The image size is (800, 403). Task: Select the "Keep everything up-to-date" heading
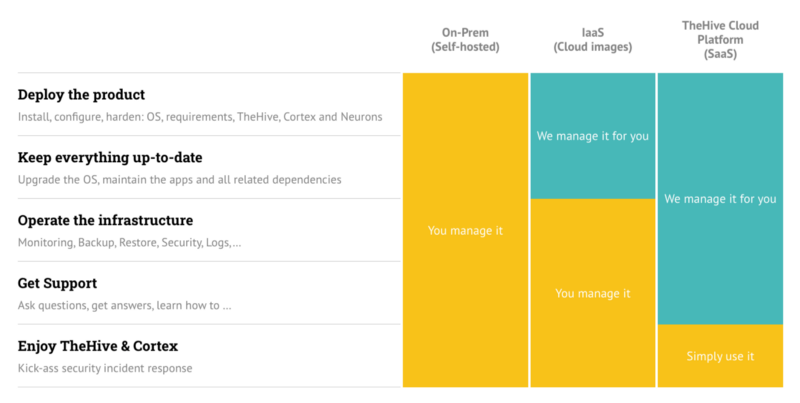click(x=112, y=158)
